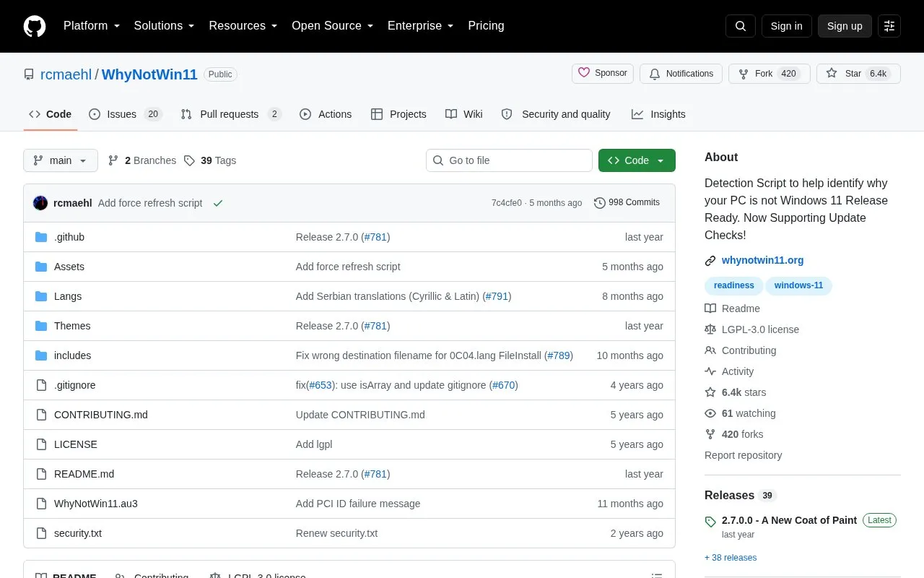The height and width of the screenshot is (578, 924).
Task: Visit the whynotwin11.org website link
Action: pyautogui.click(x=762, y=260)
